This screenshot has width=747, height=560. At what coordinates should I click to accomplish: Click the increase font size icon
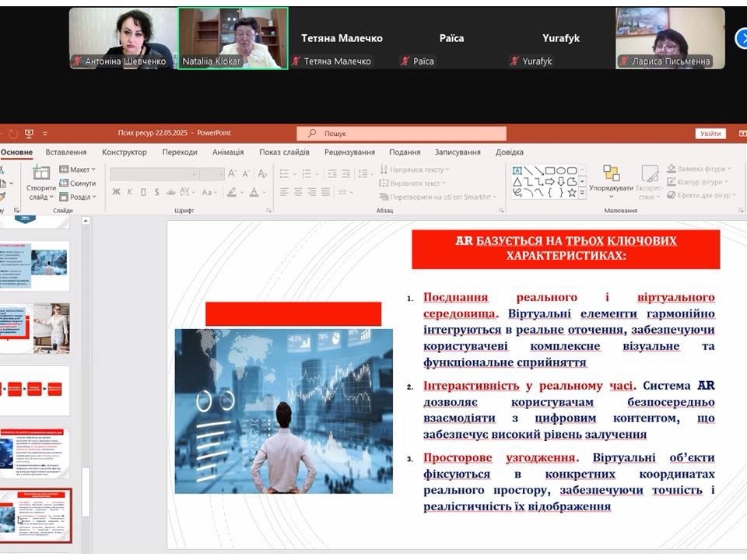click(232, 173)
